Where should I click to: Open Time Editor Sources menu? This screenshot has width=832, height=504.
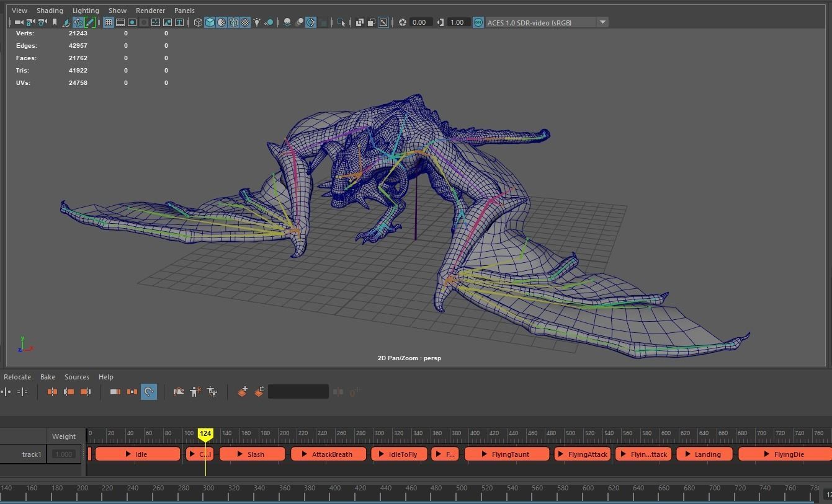point(77,377)
